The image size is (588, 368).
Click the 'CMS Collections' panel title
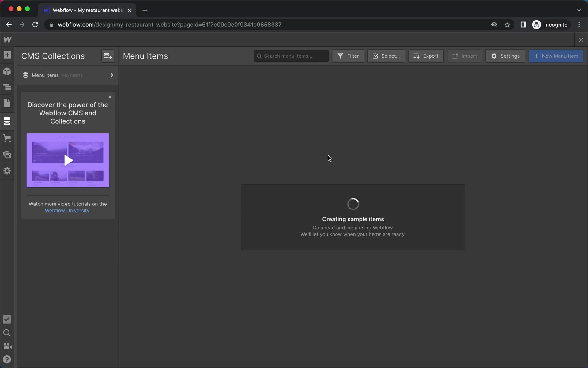[53, 56]
